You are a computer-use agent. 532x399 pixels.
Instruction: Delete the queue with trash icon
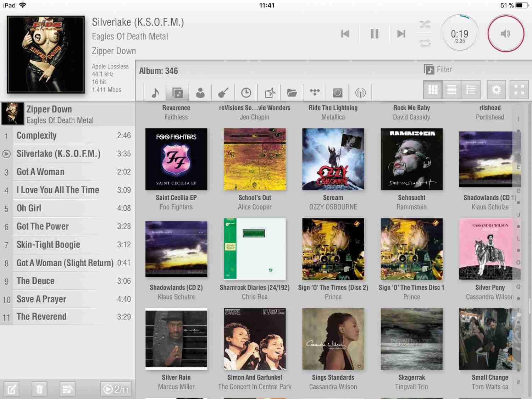click(39, 389)
